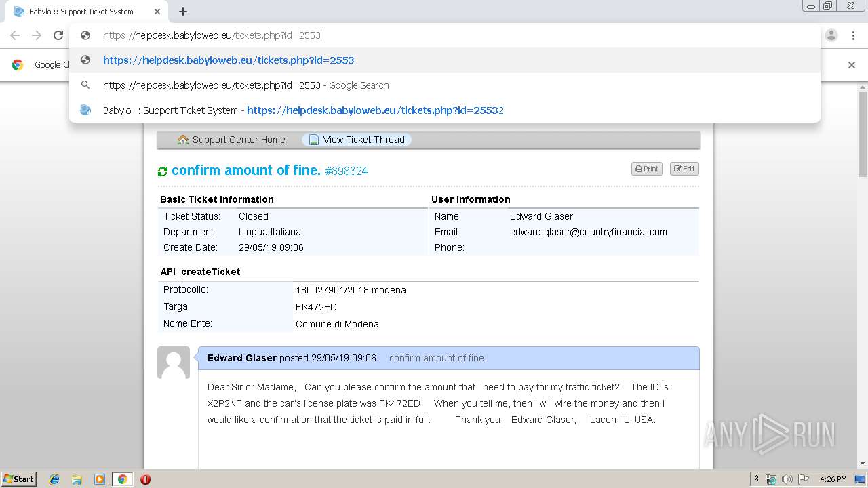Image resolution: width=868 pixels, height=488 pixels.
Task: Click the API_createTicket section heading
Action: point(200,272)
